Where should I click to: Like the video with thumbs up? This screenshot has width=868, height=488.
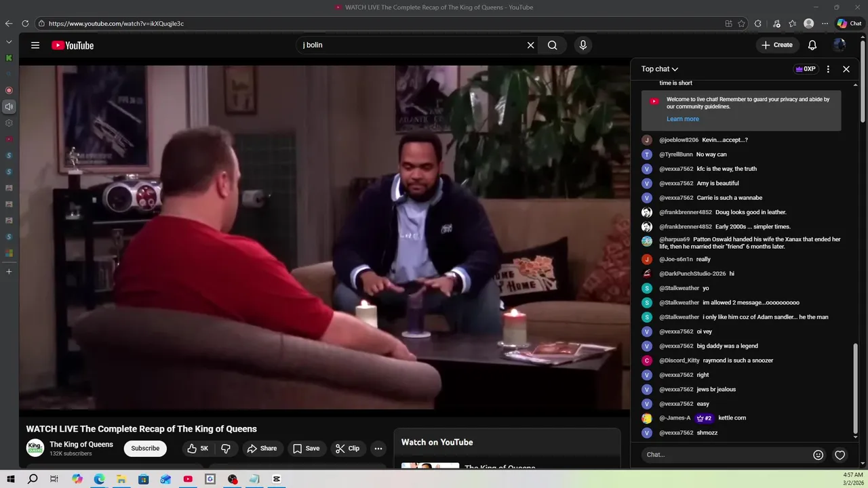tap(197, 449)
